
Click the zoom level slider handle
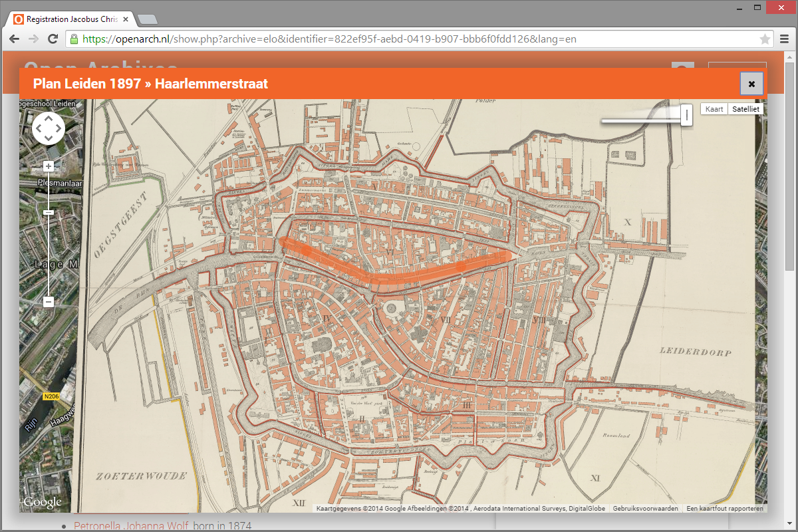coord(49,212)
